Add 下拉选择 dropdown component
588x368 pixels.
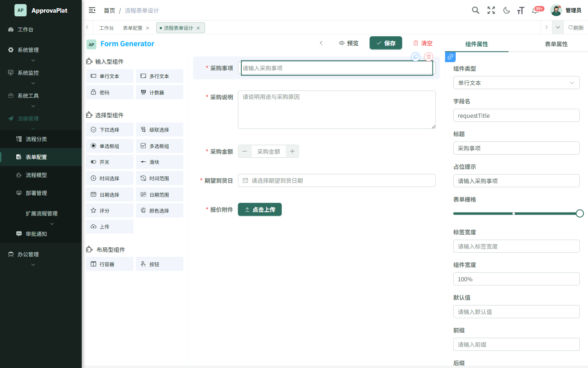tap(110, 130)
